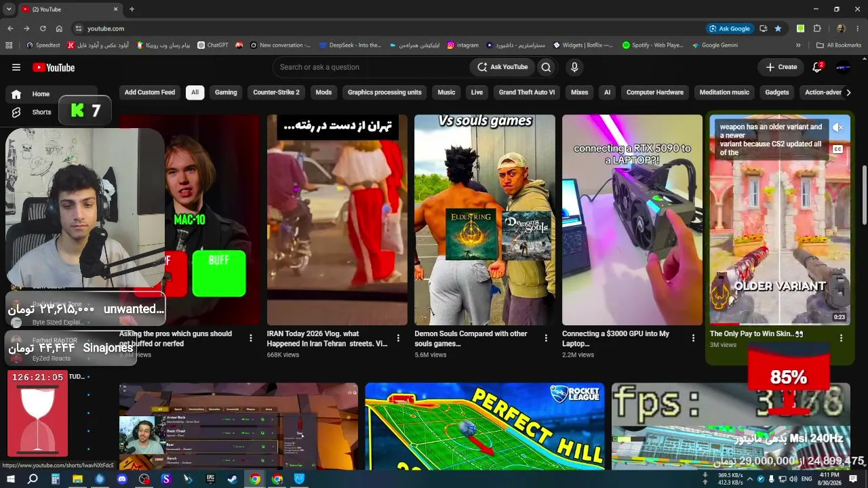
Task: Open the Chrome apps grid icon
Action: [9, 45]
